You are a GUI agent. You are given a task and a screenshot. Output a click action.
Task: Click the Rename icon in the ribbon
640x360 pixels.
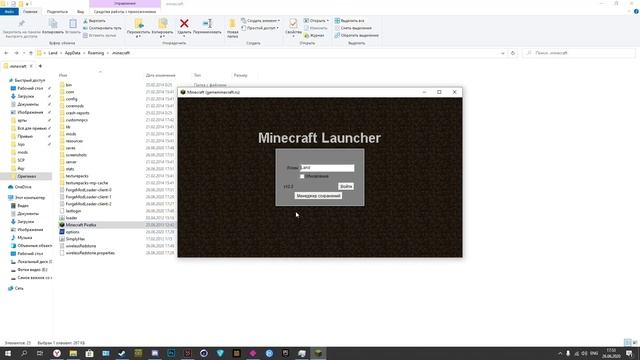click(207, 24)
